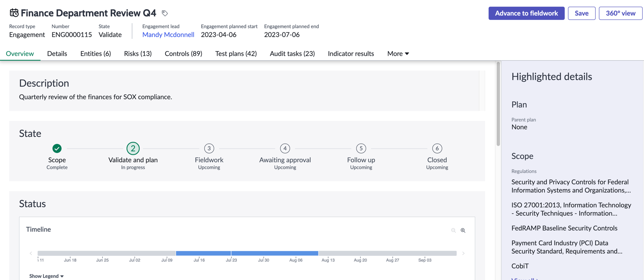Click the main content vertical scrollbar
The width and height of the screenshot is (644, 280).
tap(498, 104)
